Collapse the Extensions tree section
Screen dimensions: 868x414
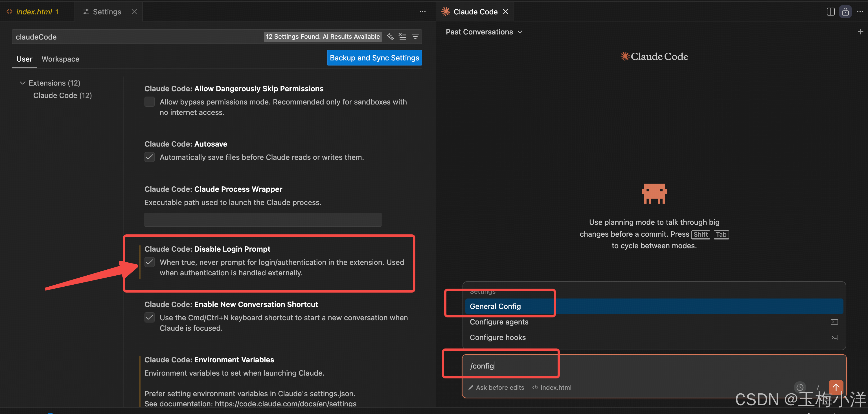(22, 82)
